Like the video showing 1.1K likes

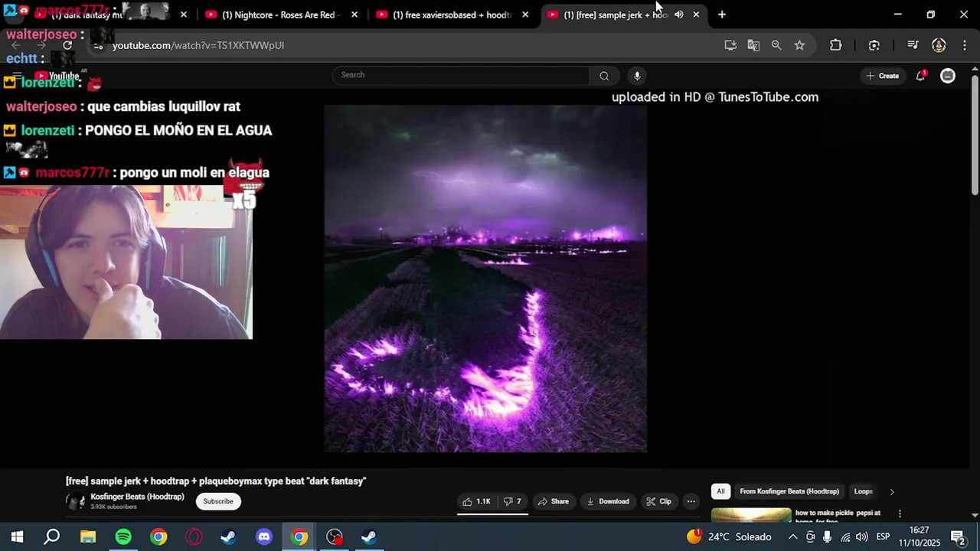(x=475, y=501)
